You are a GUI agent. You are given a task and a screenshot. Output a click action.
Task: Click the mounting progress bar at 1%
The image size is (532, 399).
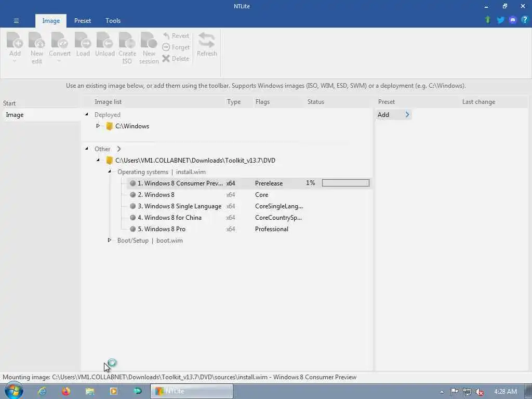(345, 183)
